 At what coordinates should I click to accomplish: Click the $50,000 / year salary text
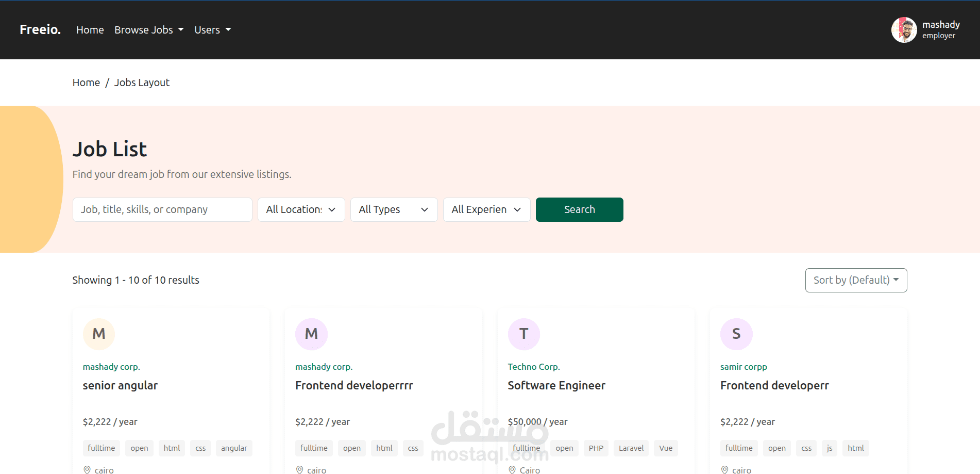pyautogui.click(x=537, y=422)
